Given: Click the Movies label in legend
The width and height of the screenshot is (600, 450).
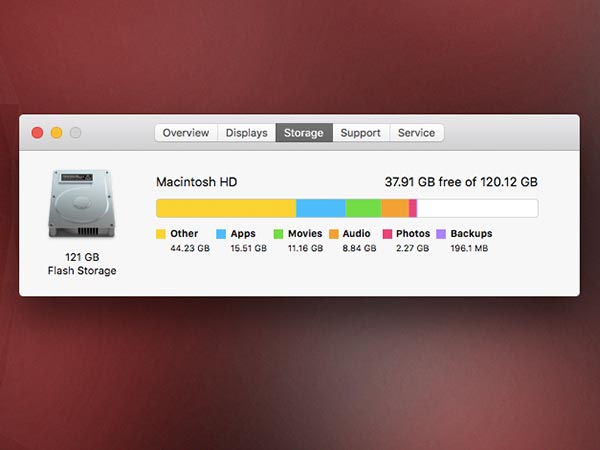Looking at the screenshot, I should [x=305, y=233].
